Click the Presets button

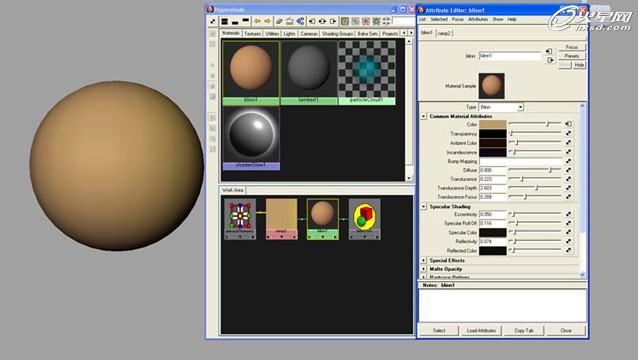(572, 56)
